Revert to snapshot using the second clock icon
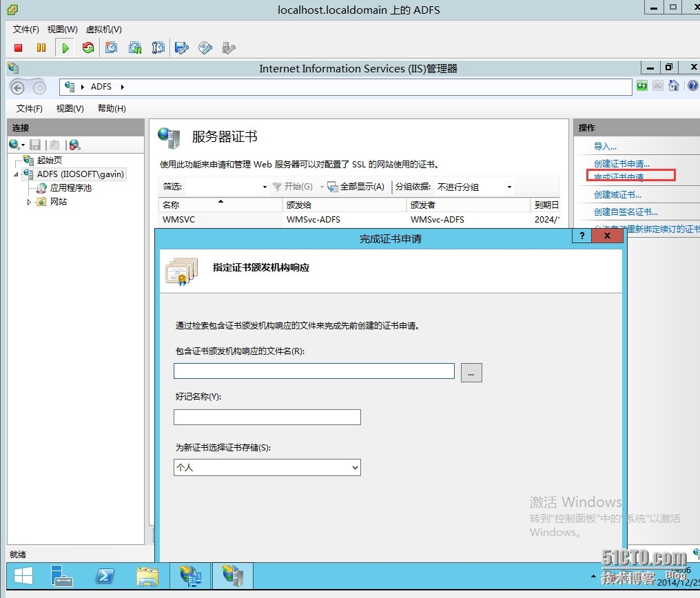700x598 pixels. point(135,48)
